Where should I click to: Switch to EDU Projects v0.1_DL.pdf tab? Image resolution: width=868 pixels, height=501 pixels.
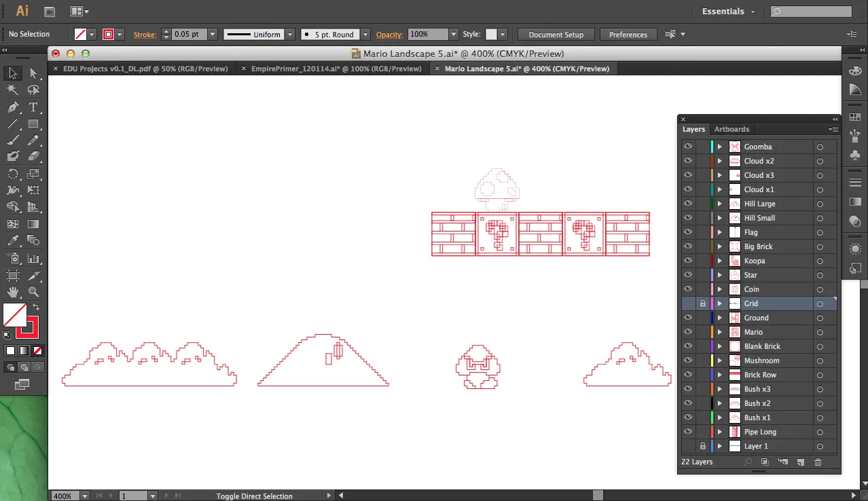pos(145,69)
